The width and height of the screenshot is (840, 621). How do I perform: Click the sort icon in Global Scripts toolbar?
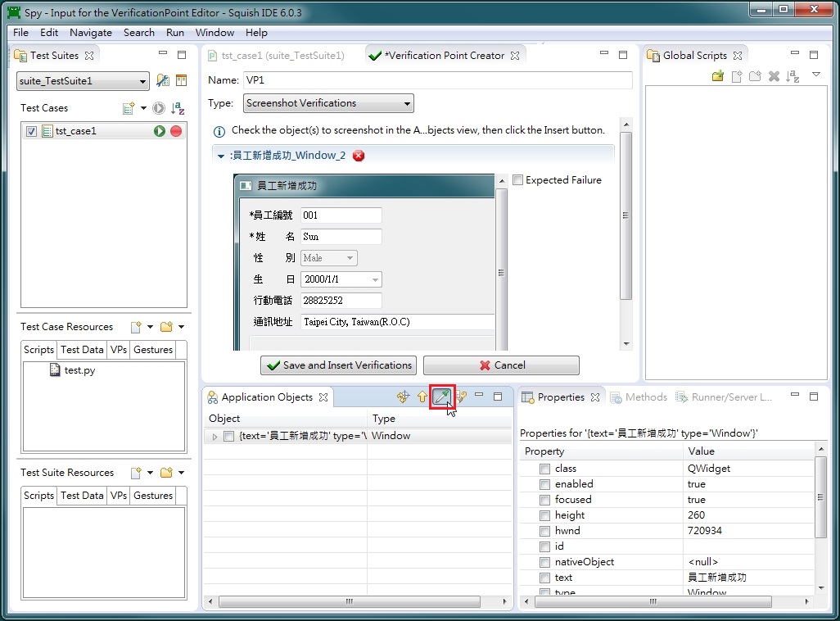click(793, 75)
